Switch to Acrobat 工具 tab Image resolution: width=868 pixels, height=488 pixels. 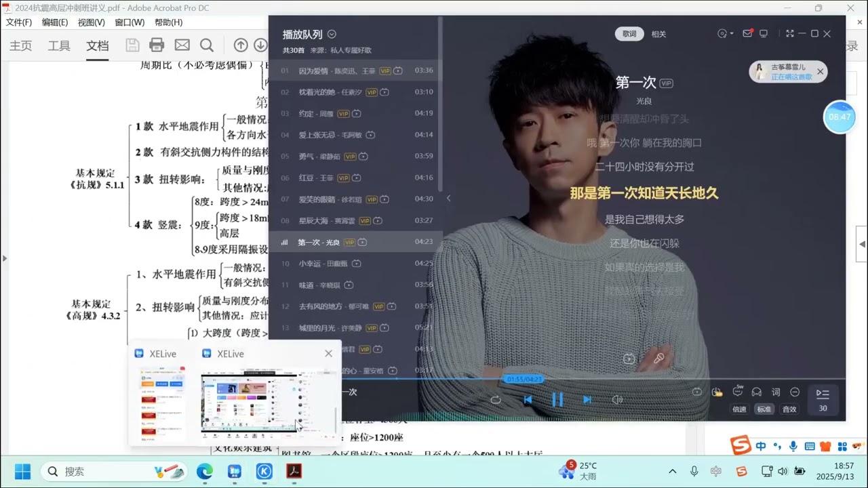click(x=59, y=46)
